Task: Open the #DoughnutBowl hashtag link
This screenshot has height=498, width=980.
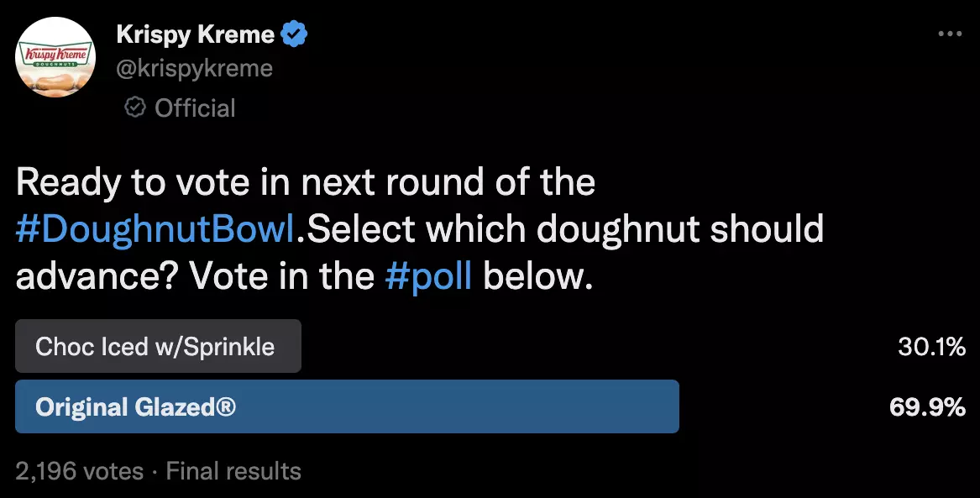Action: point(149,228)
